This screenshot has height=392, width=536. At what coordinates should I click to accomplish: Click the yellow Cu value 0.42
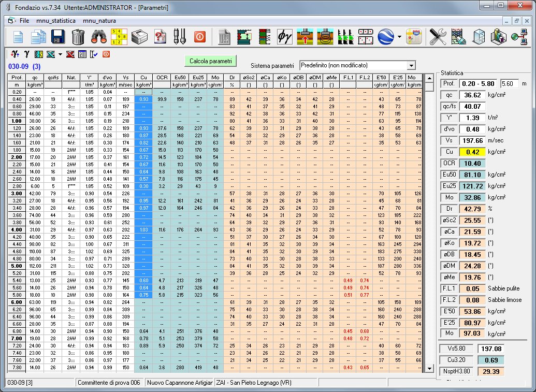coord(472,152)
